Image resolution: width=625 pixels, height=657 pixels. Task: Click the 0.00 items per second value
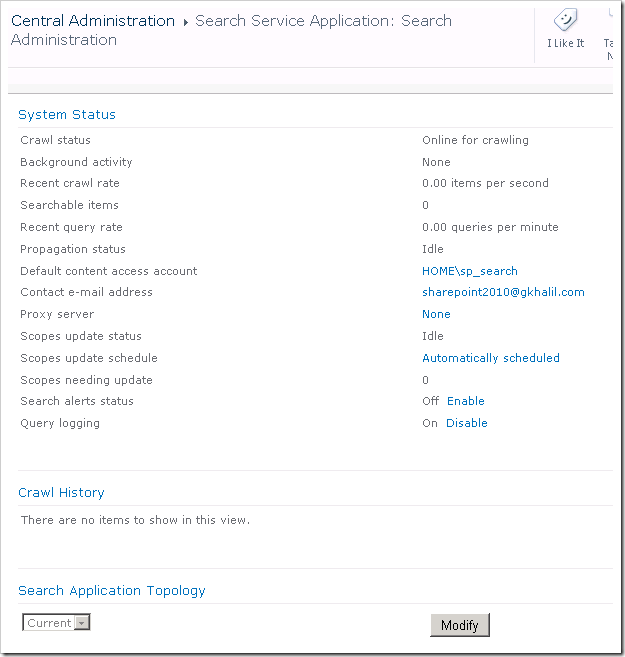(x=485, y=183)
